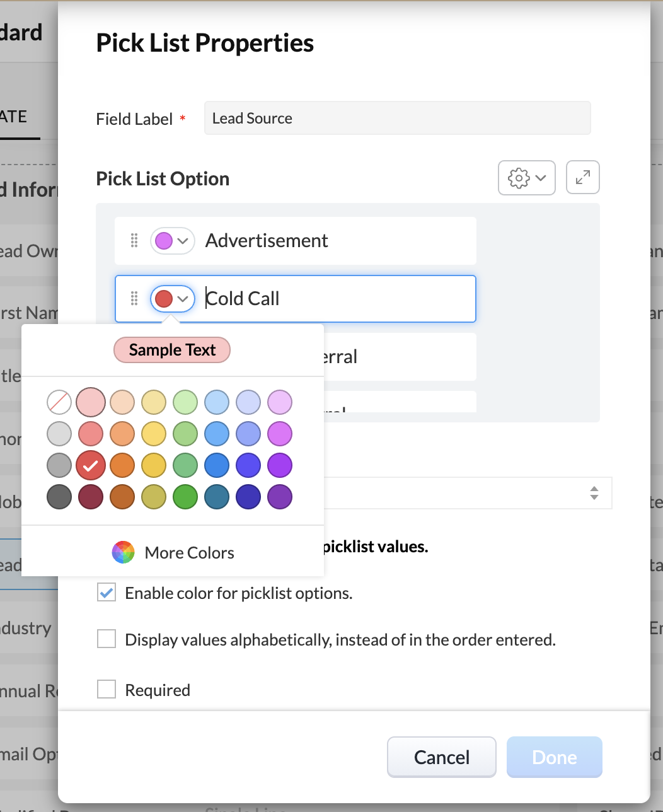The height and width of the screenshot is (812, 663).
Task: Click the Cancel button
Action: pyautogui.click(x=441, y=757)
